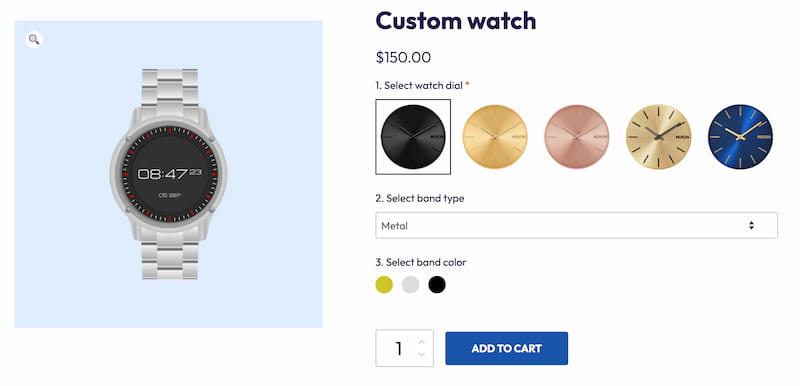Click the Select band color label
This screenshot has width=800, height=386.
point(421,263)
